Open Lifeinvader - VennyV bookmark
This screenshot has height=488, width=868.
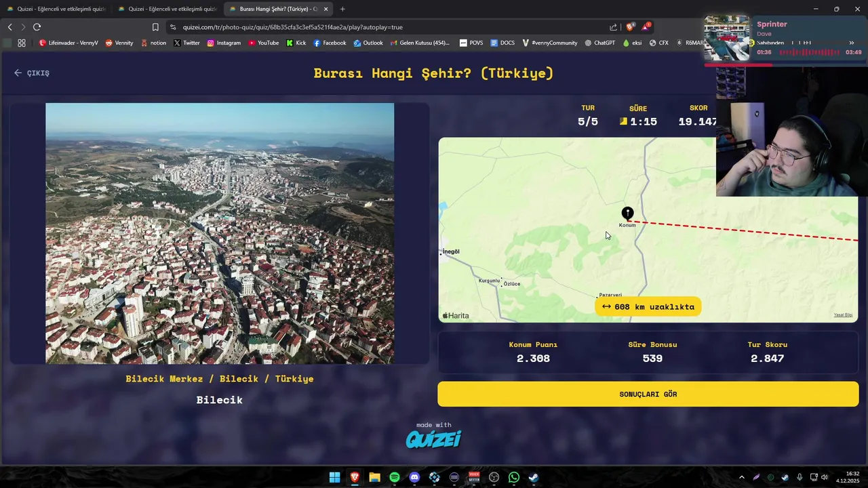point(68,43)
